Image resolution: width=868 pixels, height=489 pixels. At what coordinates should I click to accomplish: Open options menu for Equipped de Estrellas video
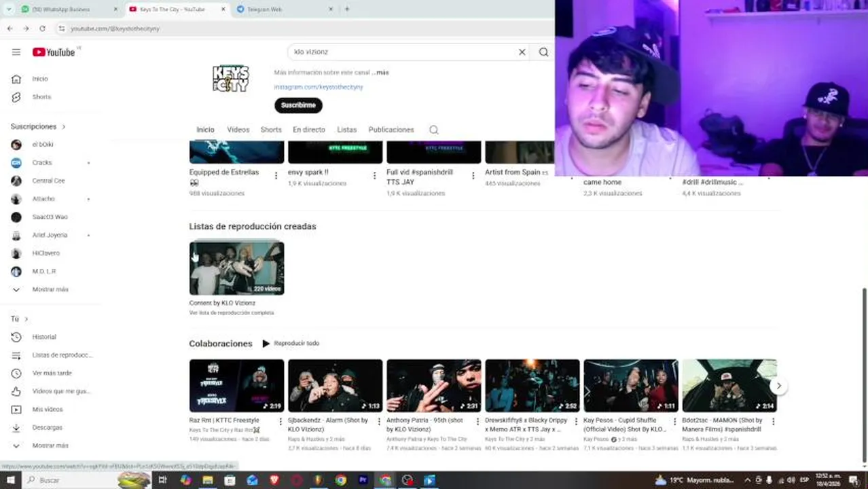click(276, 176)
